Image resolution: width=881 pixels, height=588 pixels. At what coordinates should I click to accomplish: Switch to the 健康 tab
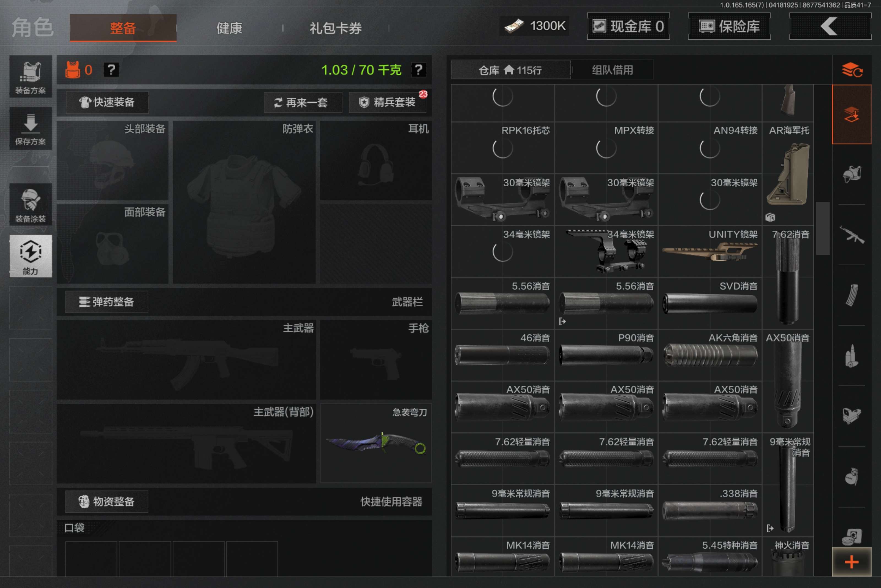(229, 28)
